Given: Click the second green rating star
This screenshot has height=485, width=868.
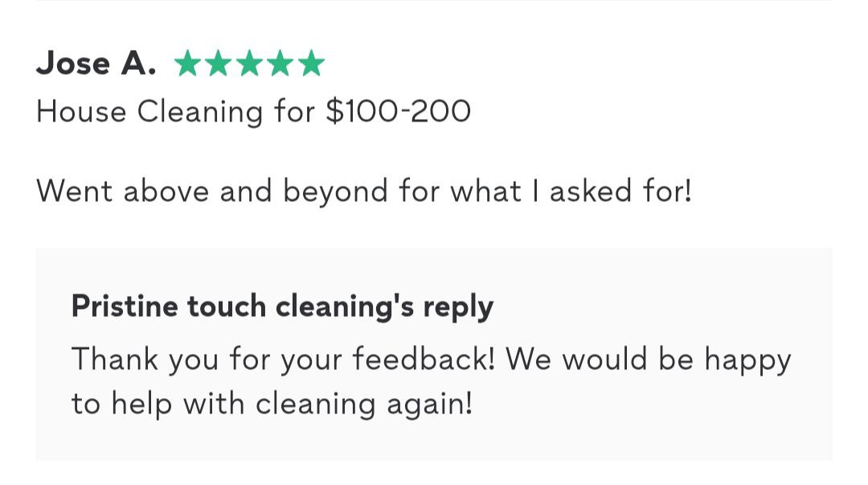Looking at the screenshot, I should coord(218,64).
